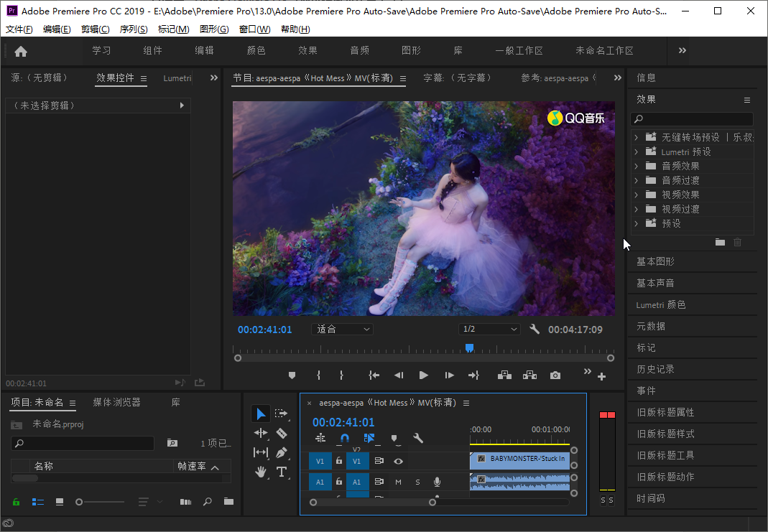The height and width of the screenshot is (532, 768).
Task: Show more workspaces overflow arrows
Action: (x=683, y=50)
